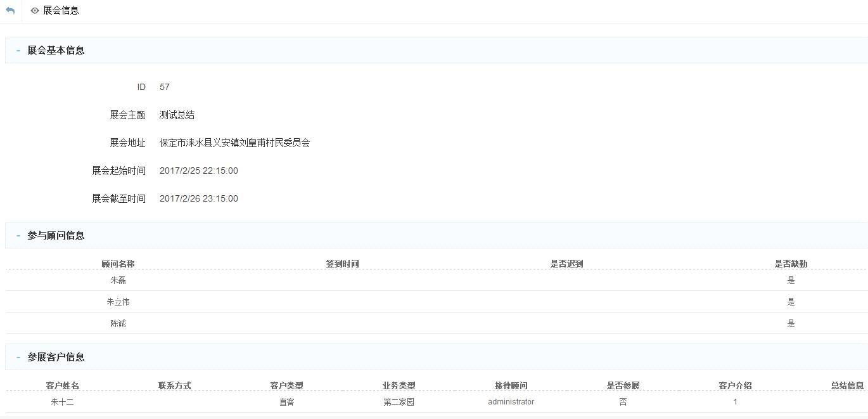Click the 顾问名称 column header
This screenshot has width=868, height=419.
118,263
